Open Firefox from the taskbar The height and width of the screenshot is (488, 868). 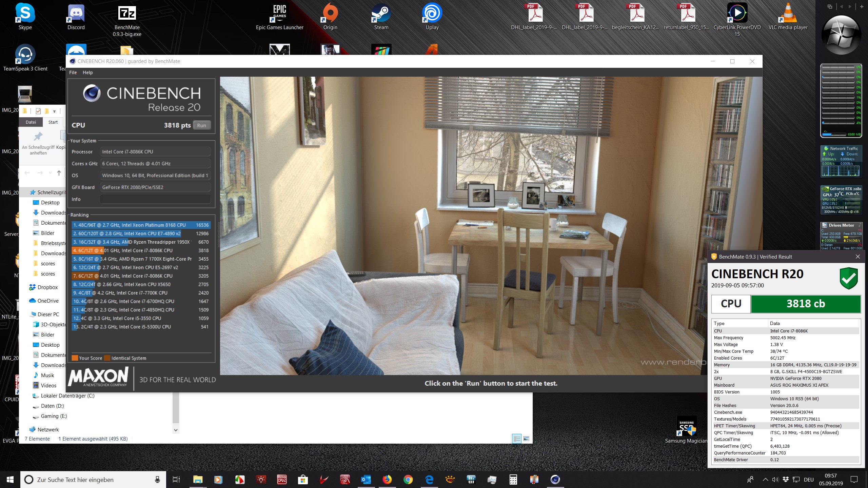coord(387,480)
